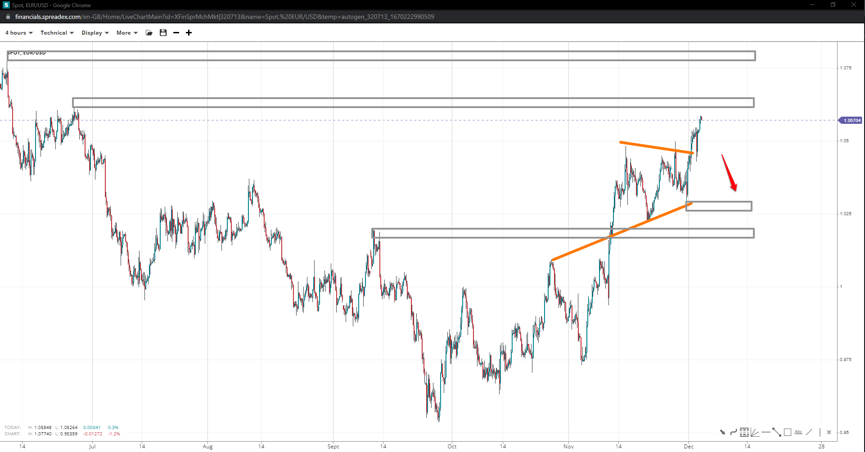The height and width of the screenshot is (452, 865).
Task: Zoom in using the plus icon
Action: pyautogui.click(x=189, y=33)
